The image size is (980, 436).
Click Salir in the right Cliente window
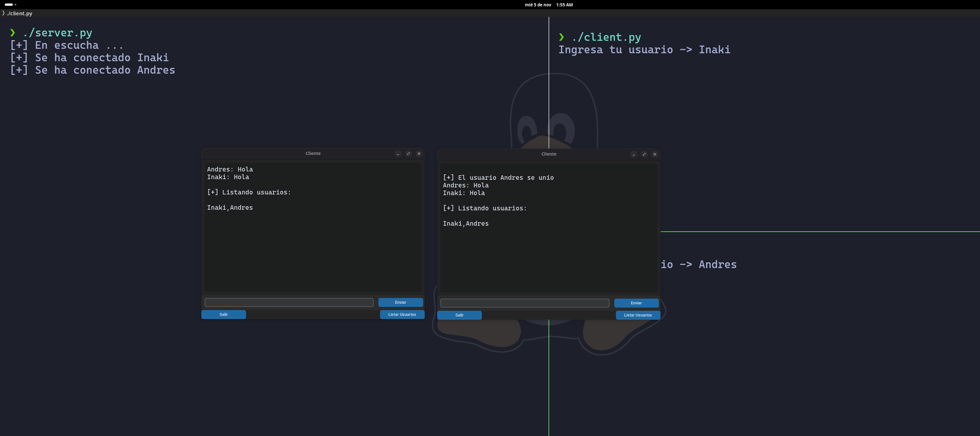(x=459, y=315)
